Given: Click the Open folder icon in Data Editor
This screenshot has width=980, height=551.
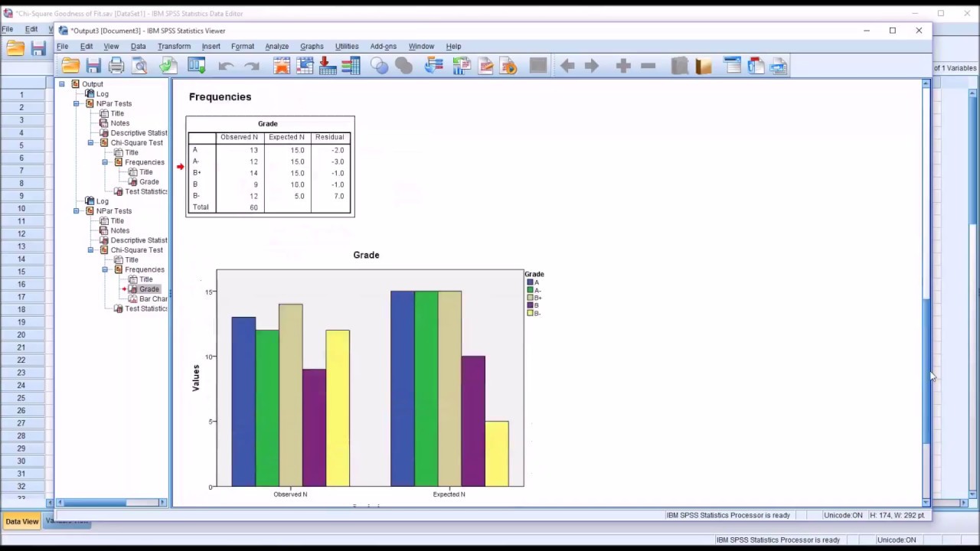Looking at the screenshot, I should click(x=15, y=48).
